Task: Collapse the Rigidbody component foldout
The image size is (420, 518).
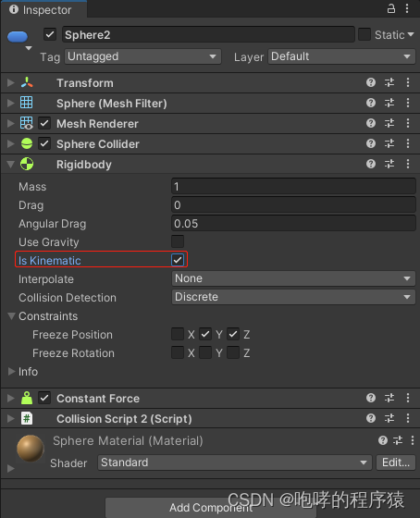Action: (x=11, y=165)
